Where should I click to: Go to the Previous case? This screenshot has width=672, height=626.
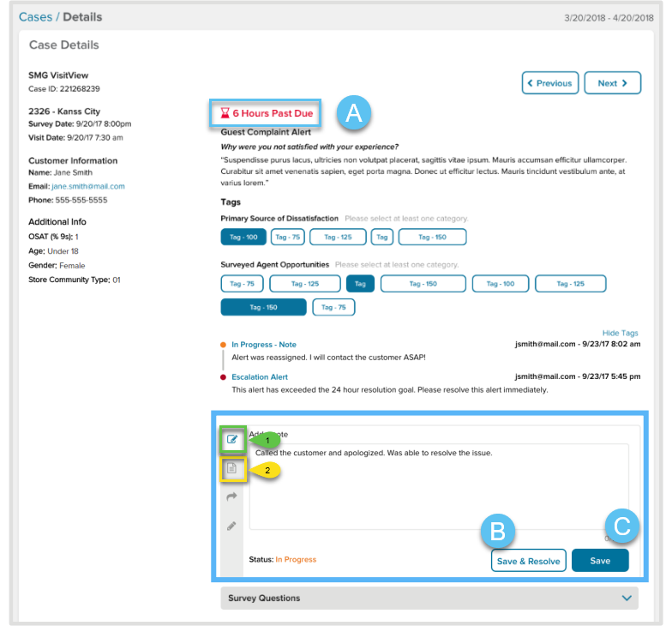coord(549,83)
